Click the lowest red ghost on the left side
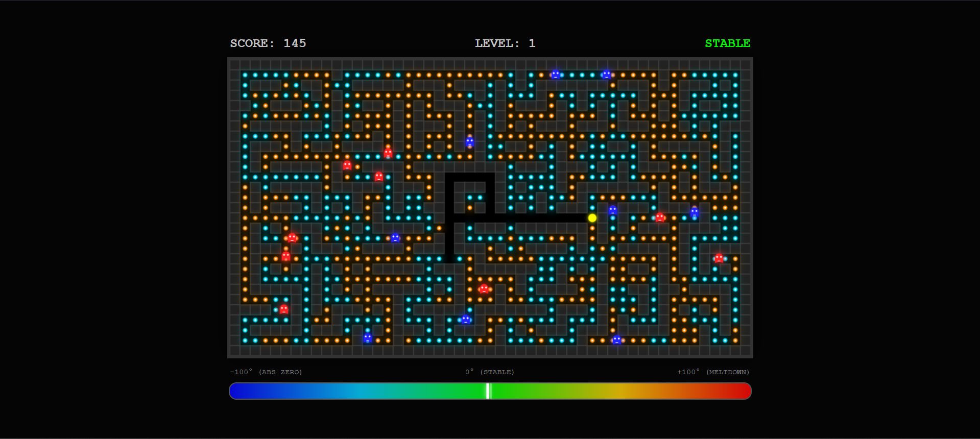The image size is (980, 439). (284, 309)
